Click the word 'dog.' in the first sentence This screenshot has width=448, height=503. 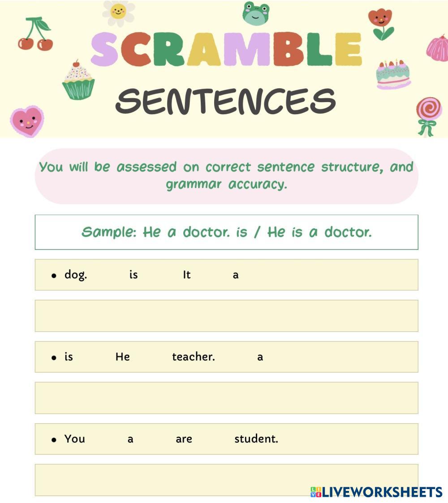[x=76, y=275]
